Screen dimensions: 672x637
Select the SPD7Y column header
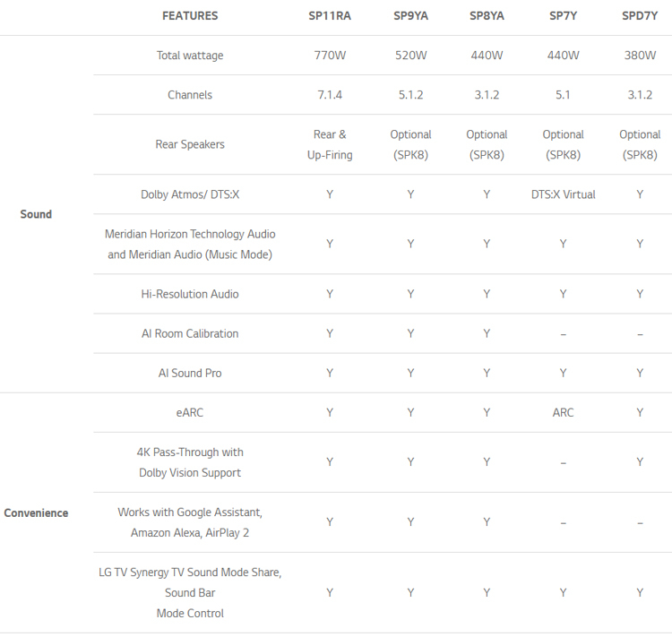[x=640, y=16]
